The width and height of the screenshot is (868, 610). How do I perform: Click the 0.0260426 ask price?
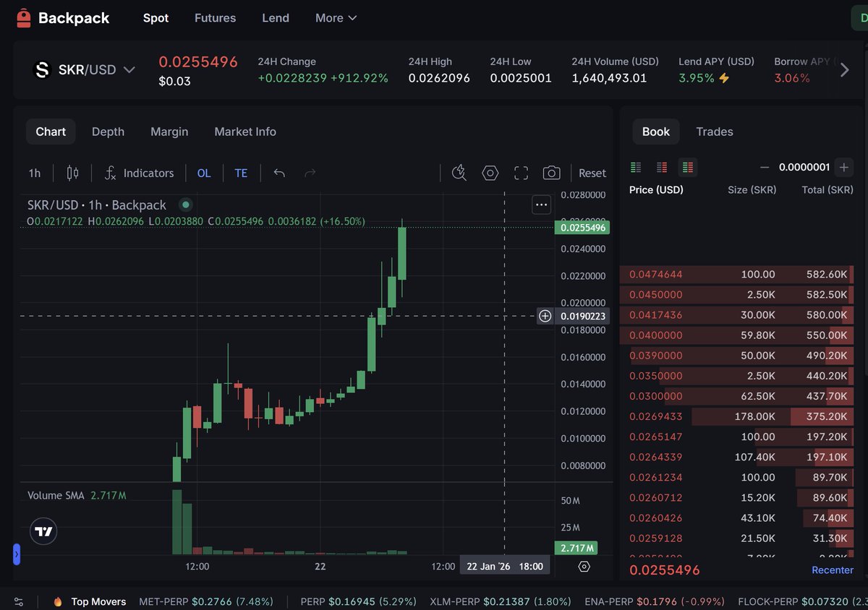(x=656, y=517)
